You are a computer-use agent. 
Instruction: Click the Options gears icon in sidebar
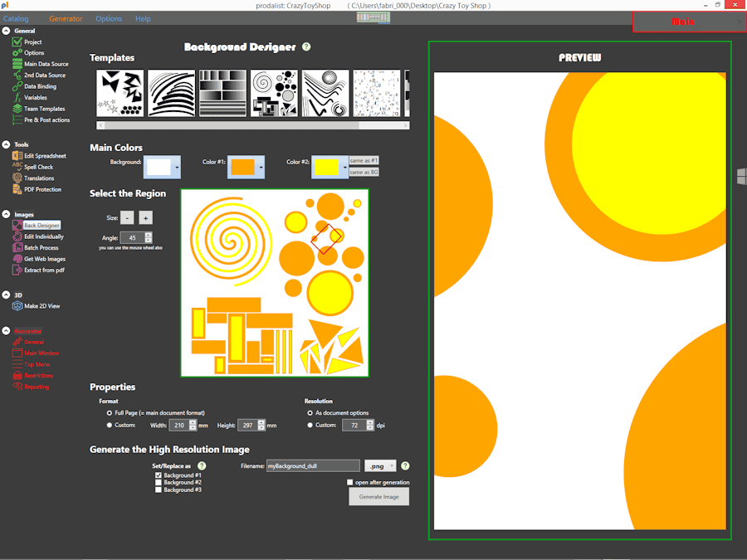click(17, 53)
